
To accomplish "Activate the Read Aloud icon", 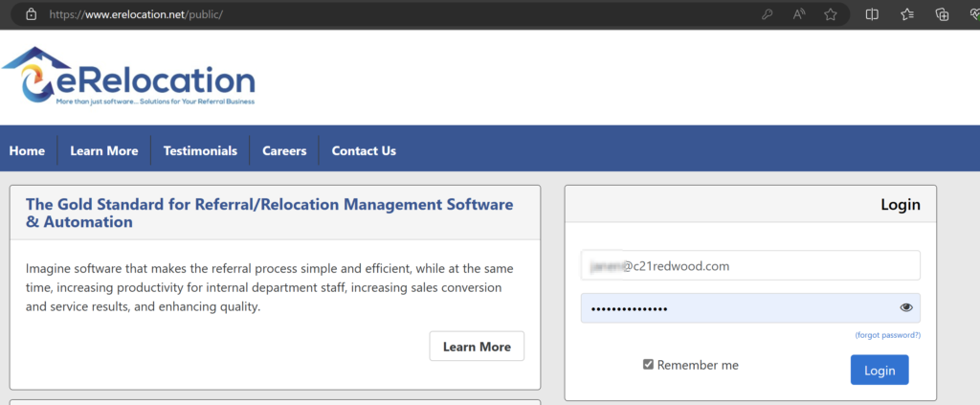I will 799,14.
